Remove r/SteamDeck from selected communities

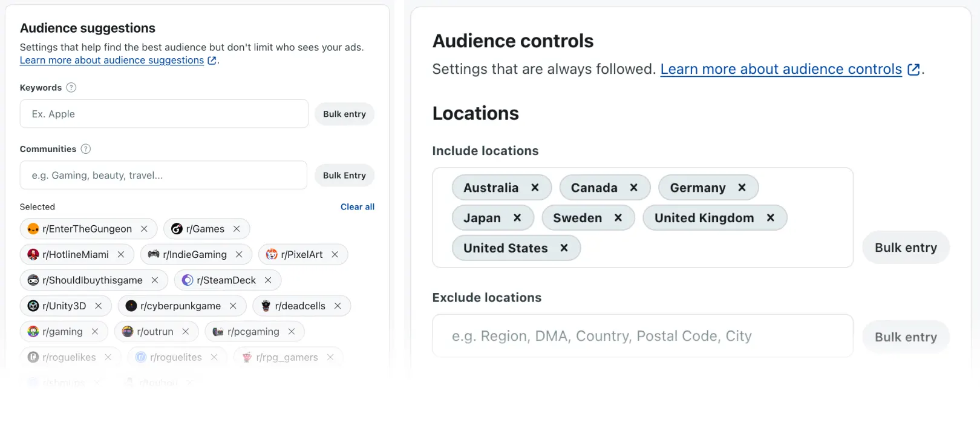(268, 280)
